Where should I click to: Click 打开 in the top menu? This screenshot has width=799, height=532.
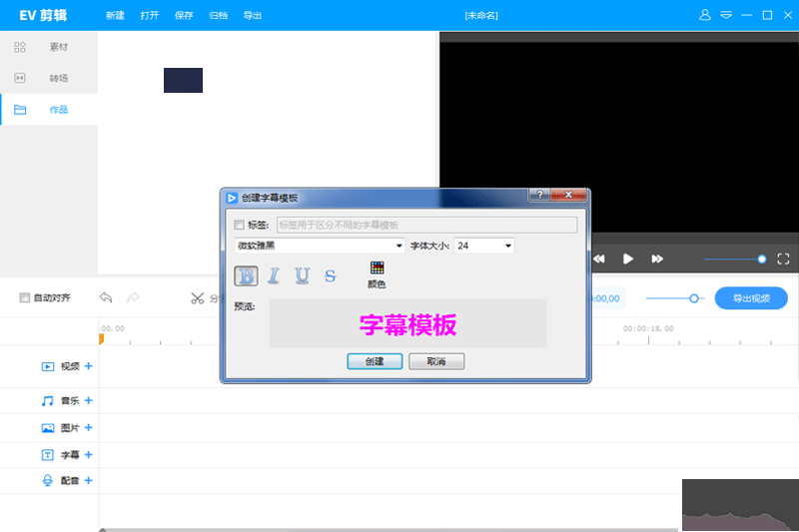pyautogui.click(x=149, y=16)
